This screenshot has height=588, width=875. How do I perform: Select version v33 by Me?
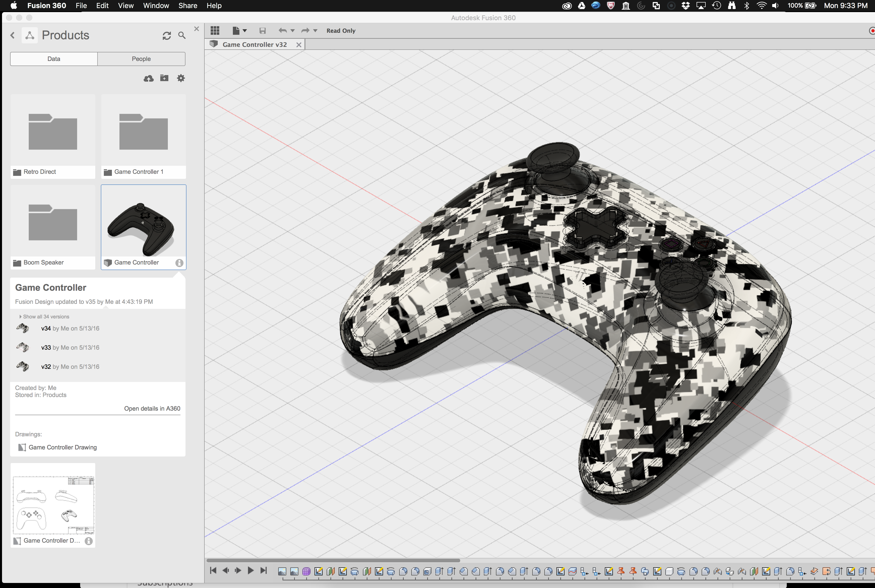coord(70,348)
